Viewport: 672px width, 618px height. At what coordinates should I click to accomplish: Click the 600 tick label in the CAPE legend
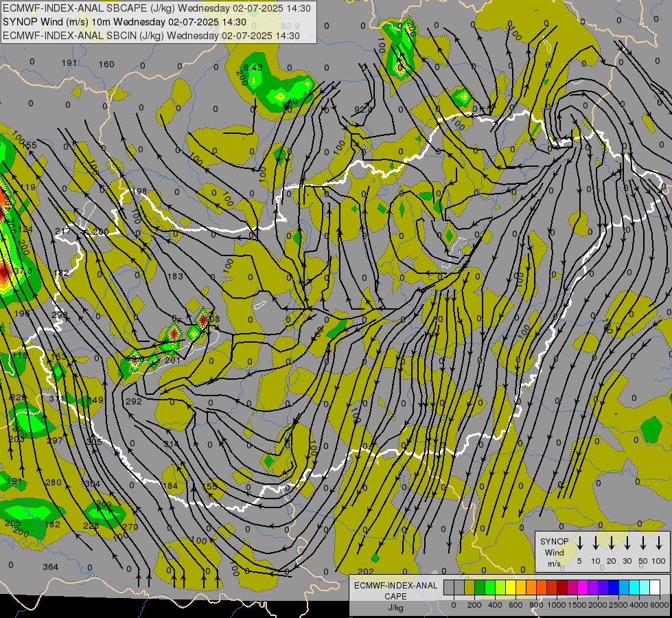(x=515, y=605)
